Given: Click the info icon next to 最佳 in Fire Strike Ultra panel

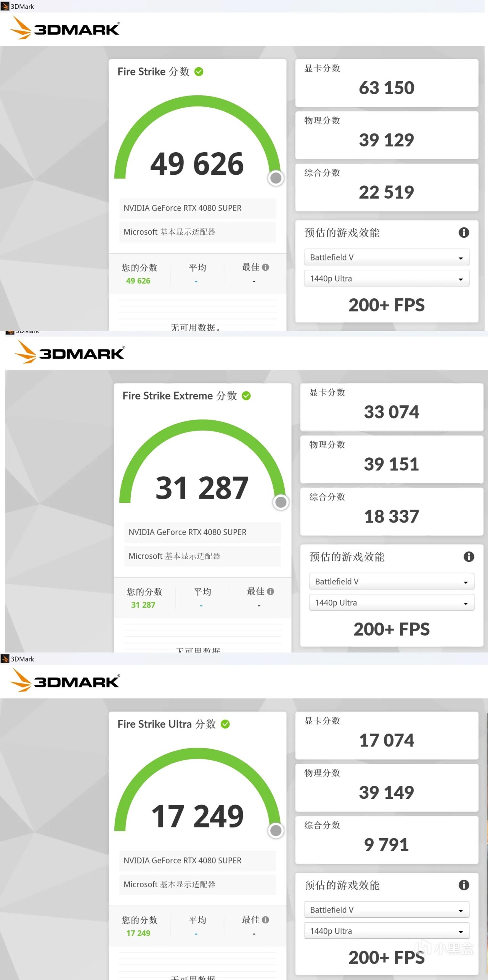Looking at the screenshot, I should click(266, 920).
